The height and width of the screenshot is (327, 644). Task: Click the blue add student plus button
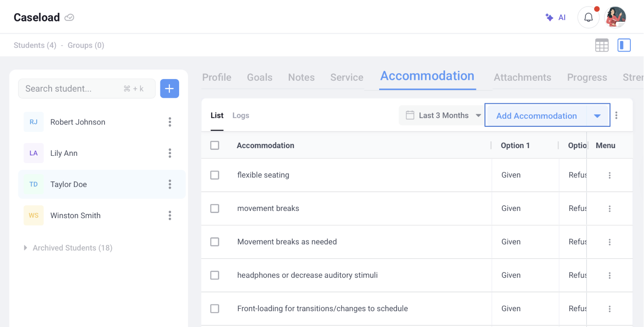click(x=169, y=89)
